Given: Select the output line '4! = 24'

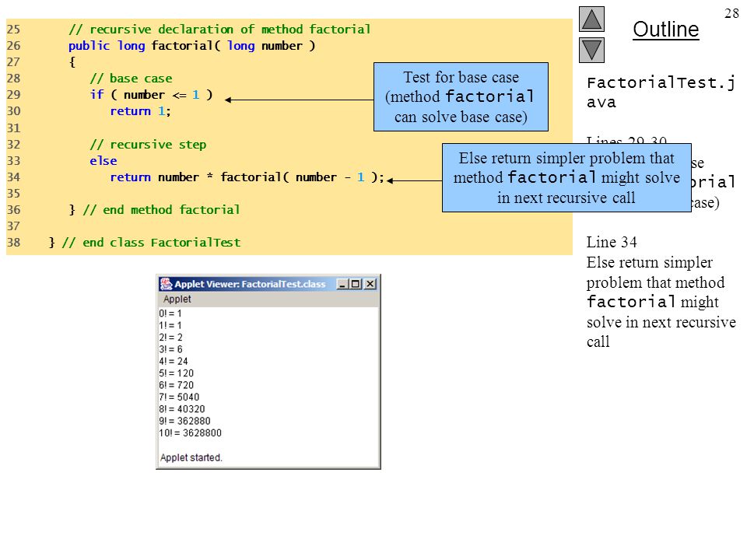Looking at the screenshot, I should 174,361.
